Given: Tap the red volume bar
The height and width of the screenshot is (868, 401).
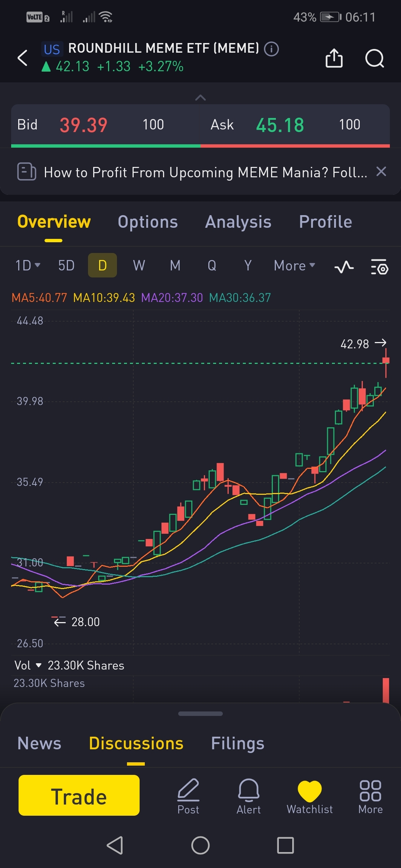Looking at the screenshot, I should (386, 690).
